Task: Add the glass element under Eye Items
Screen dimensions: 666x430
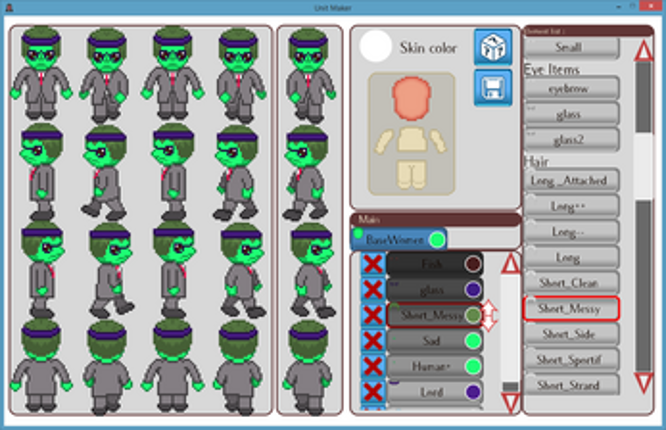Action: coord(571,114)
